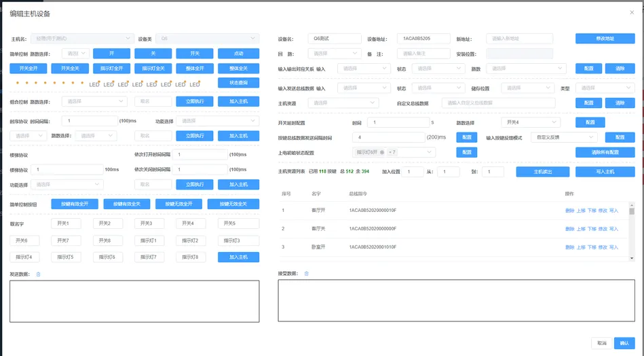Screen dimensions: 644x356
Task: Click 修改 link for 卧室开 row
Action: (603, 247)
